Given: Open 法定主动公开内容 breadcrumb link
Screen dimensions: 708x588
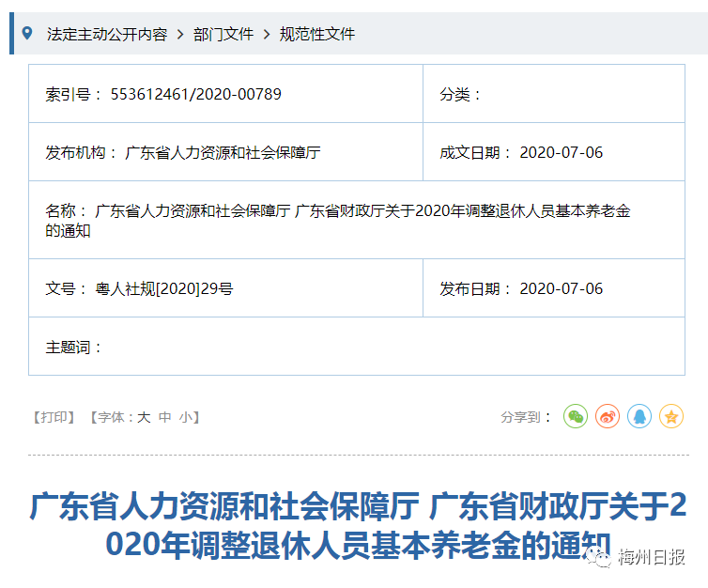Looking at the screenshot, I should [x=107, y=35].
